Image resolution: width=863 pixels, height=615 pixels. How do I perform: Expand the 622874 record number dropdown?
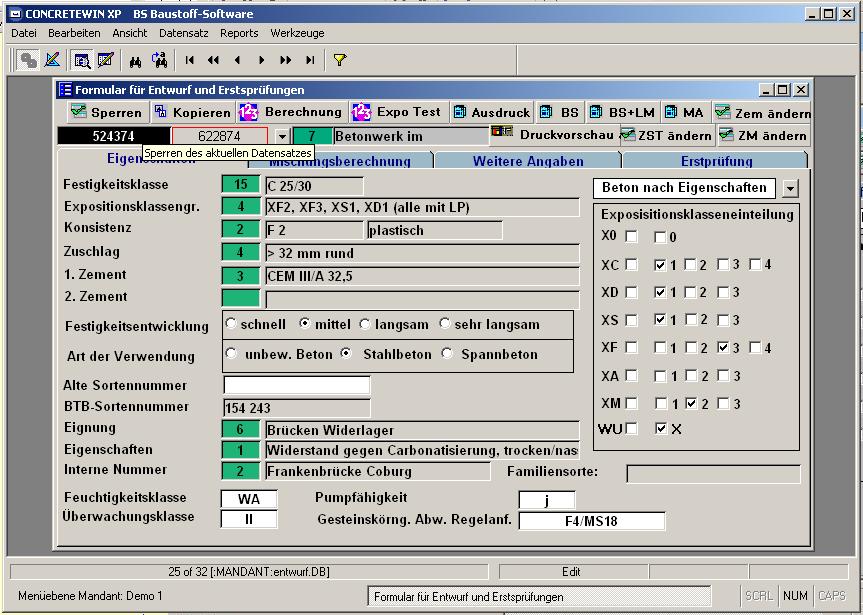282,136
